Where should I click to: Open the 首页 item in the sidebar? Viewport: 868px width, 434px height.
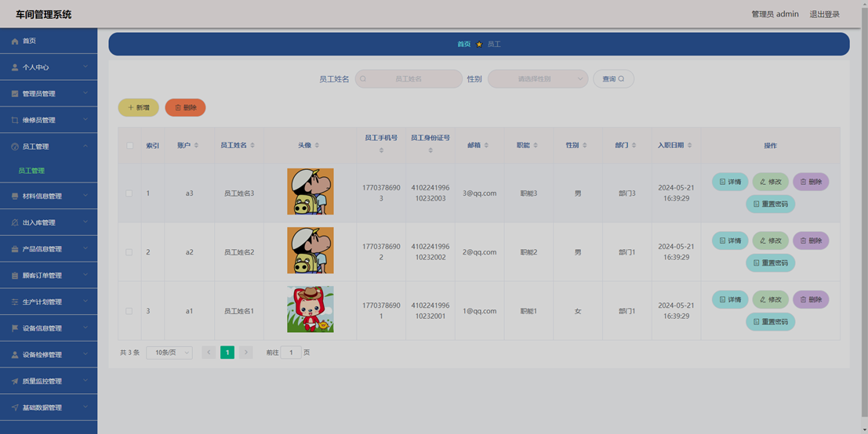[49, 41]
